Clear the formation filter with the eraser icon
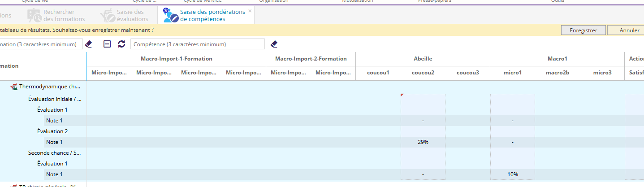 coord(88,44)
